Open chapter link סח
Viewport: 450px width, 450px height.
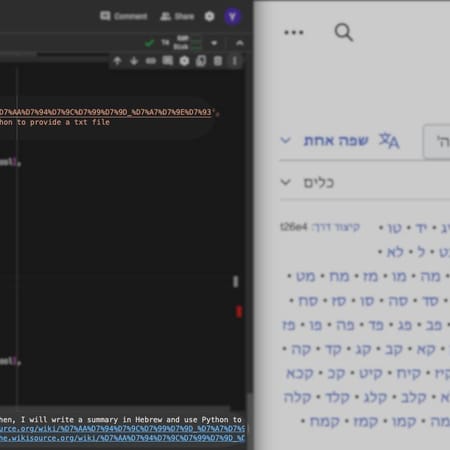[308, 301]
